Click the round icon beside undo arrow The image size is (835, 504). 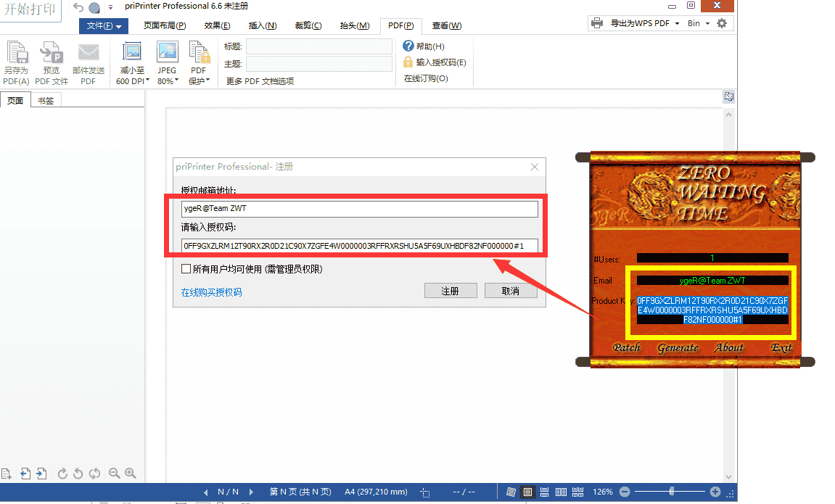click(x=94, y=7)
